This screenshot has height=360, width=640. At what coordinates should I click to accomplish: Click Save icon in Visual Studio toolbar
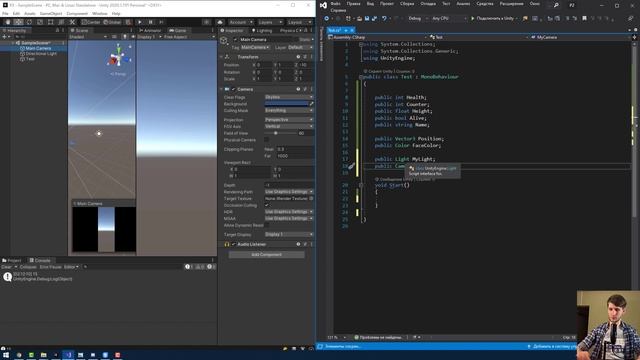tap(367, 18)
